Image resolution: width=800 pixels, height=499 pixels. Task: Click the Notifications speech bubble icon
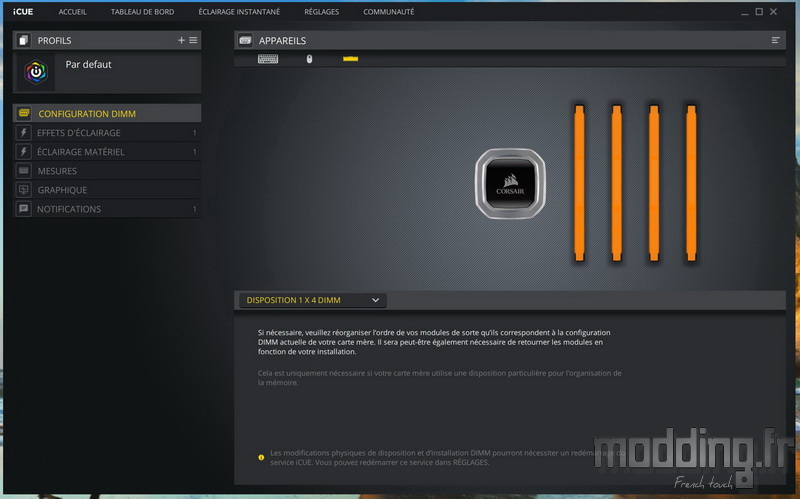click(x=23, y=209)
